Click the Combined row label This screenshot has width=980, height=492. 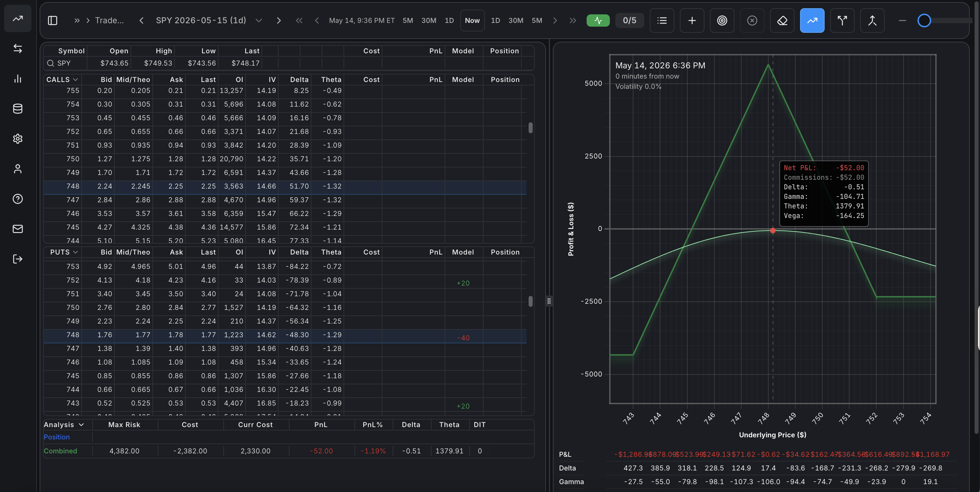tap(60, 451)
